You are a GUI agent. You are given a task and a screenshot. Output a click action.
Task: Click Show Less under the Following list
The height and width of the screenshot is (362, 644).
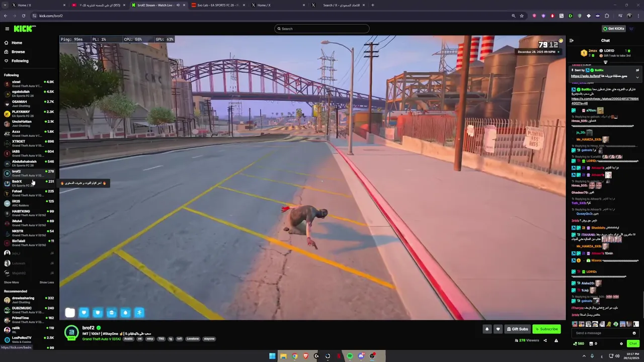pos(47,283)
